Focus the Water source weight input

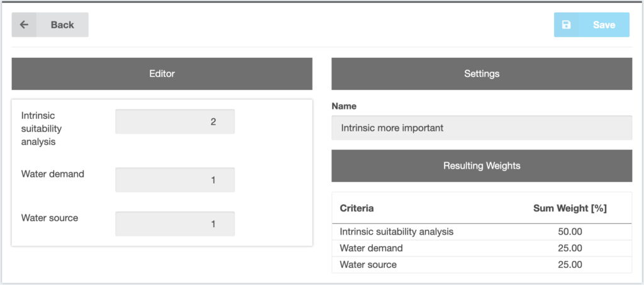pyautogui.click(x=175, y=224)
